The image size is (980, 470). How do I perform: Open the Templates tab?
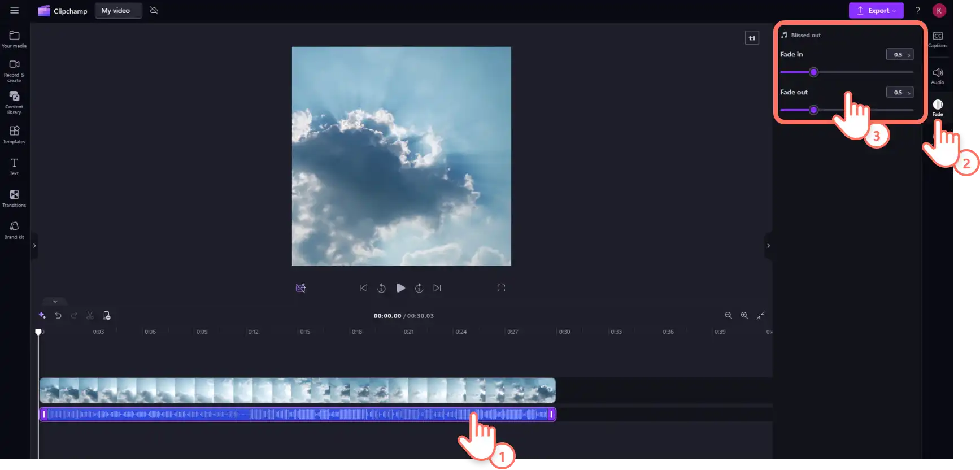click(x=14, y=134)
